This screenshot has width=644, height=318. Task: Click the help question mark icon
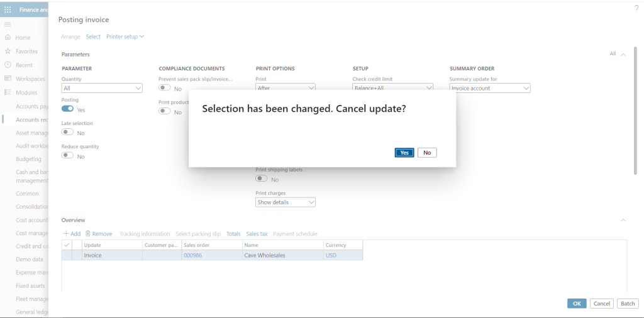pos(636,8)
